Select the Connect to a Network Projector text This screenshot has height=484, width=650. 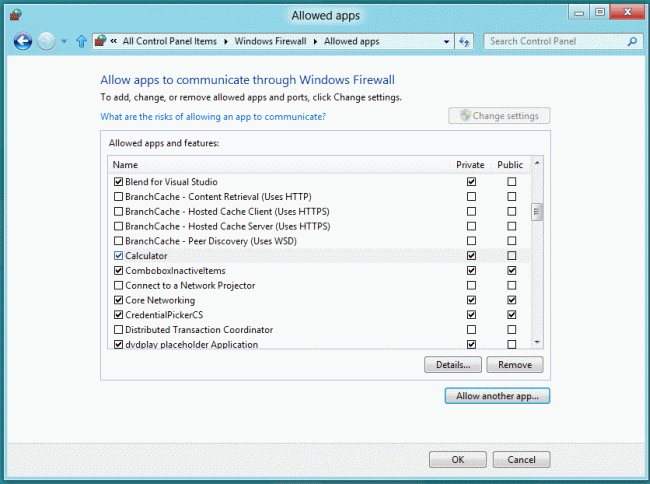(x=190, y=286)
